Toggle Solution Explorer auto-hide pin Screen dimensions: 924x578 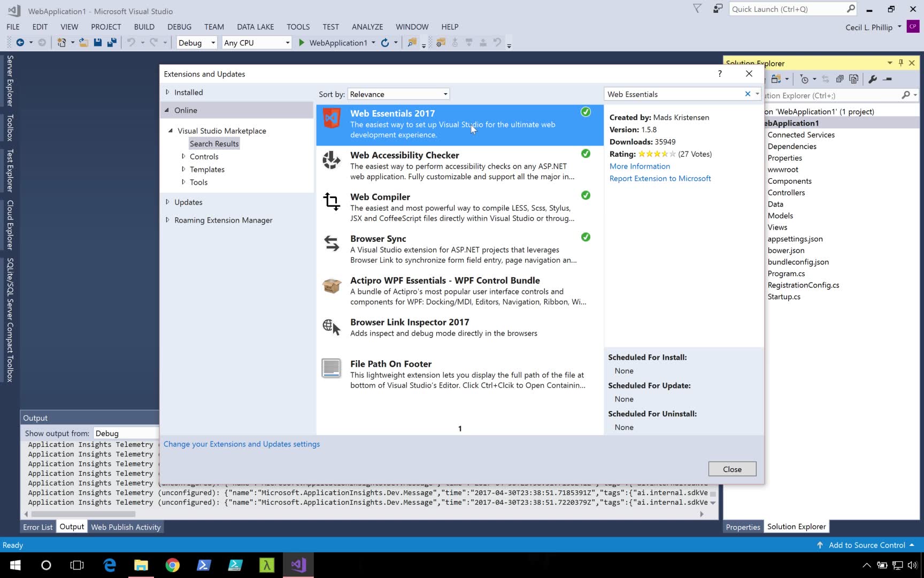901,63
